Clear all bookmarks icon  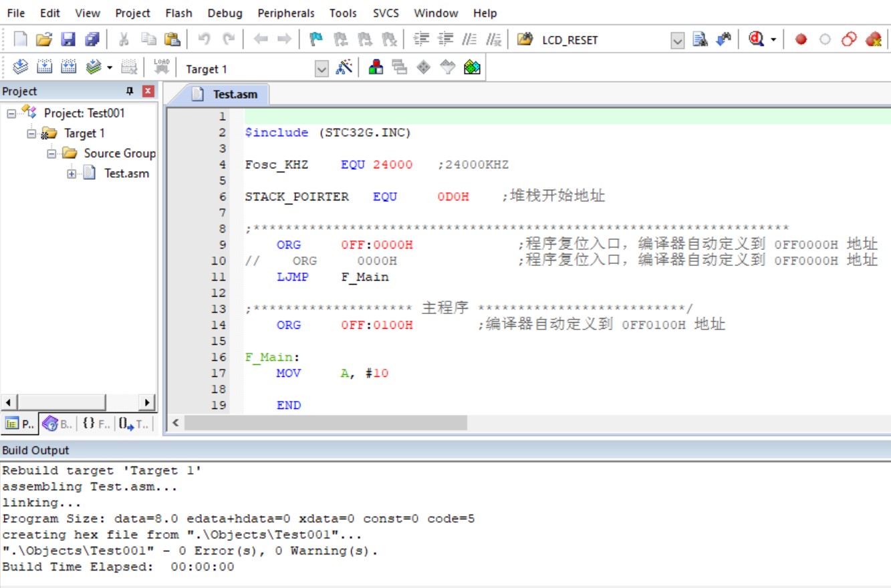point(388,39)
